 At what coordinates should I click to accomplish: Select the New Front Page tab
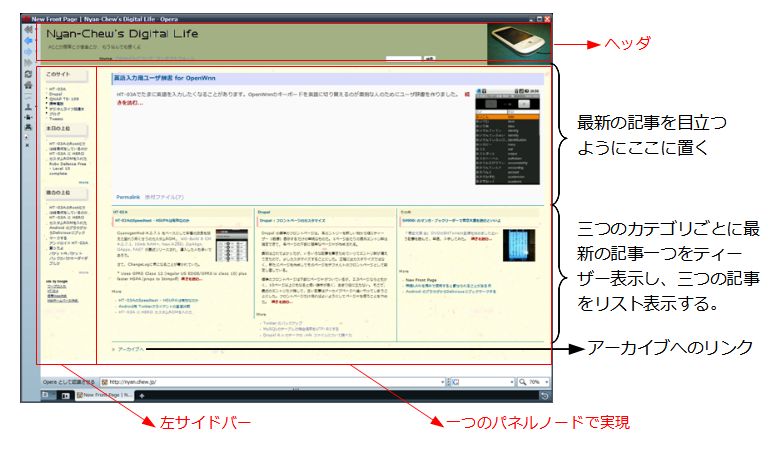(x=105, y=395)
